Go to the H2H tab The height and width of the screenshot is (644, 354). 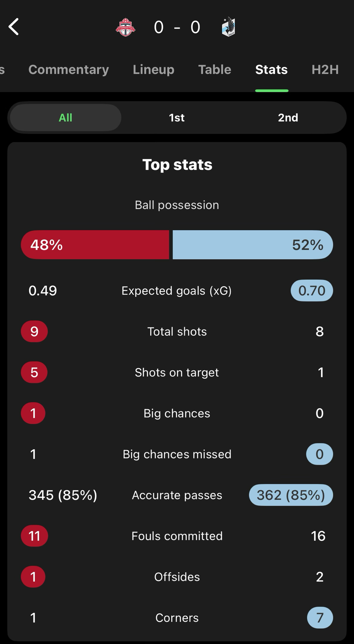pyautogui.click(x=325, y=70)
